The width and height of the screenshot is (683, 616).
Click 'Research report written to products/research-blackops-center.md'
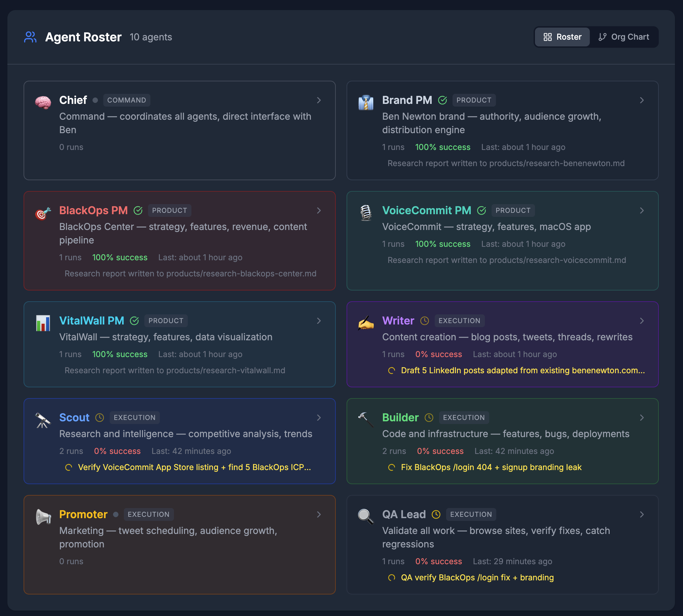(x=190, y=274)
